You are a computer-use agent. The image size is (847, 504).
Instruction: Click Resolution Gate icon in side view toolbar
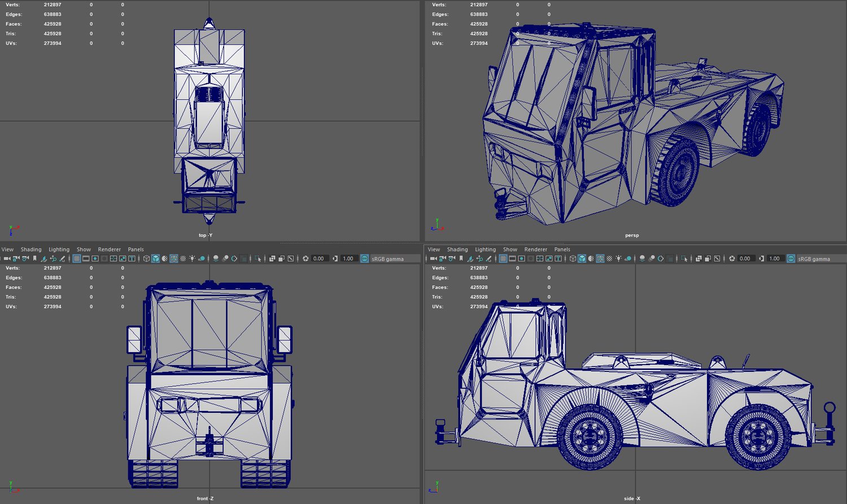click(522, 258)
